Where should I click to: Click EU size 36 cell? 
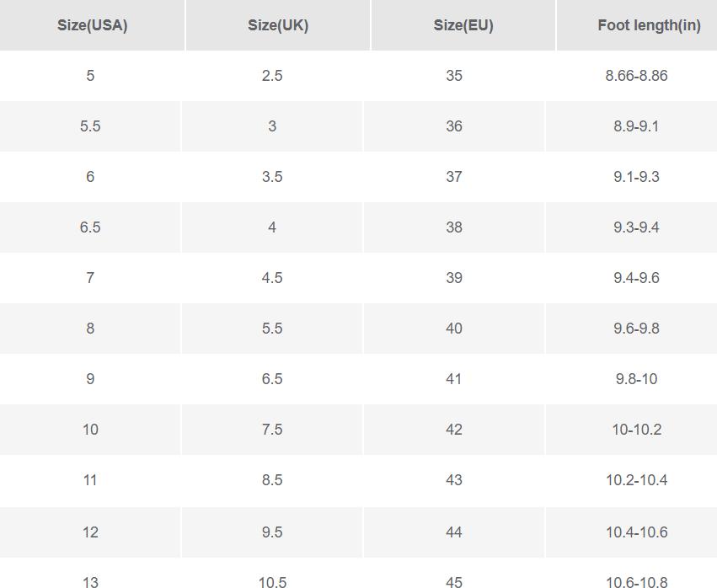point(454,126)
